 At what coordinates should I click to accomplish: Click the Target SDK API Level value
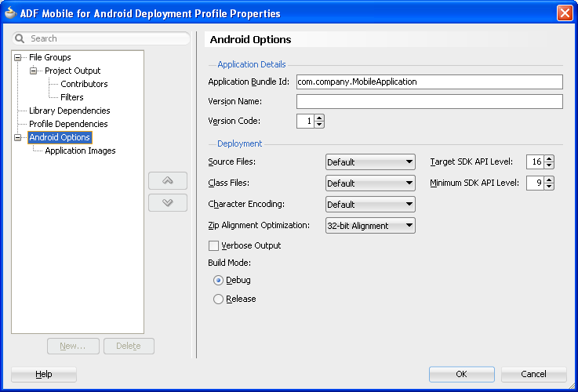point(535,162)
